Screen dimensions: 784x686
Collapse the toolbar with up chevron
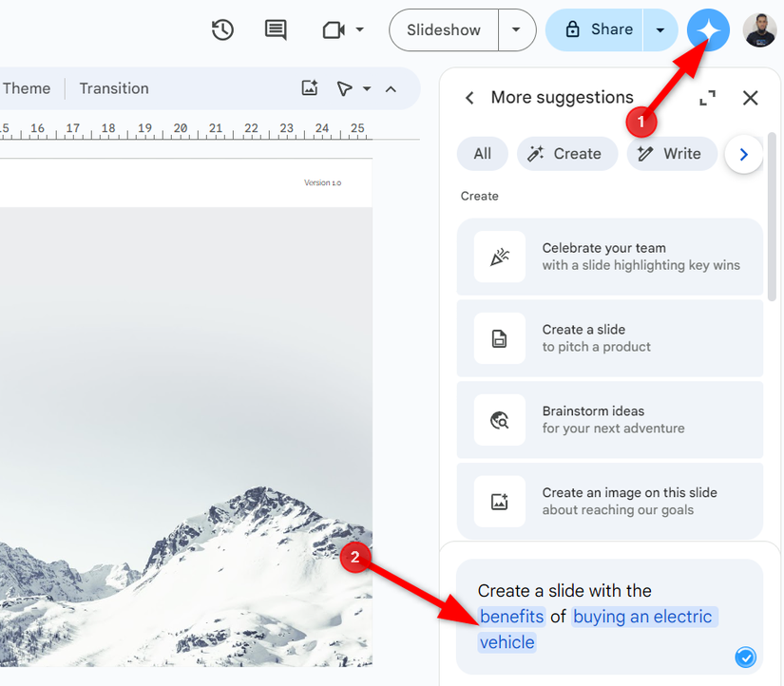(x=391, y=89)
